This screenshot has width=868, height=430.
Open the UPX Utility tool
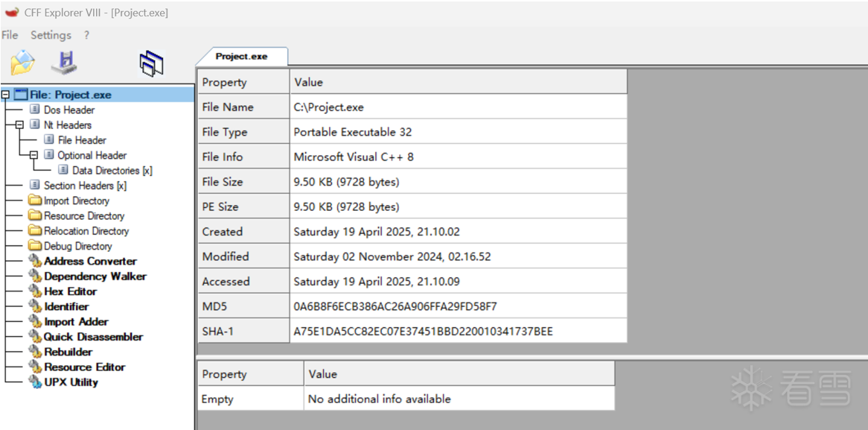71,382
